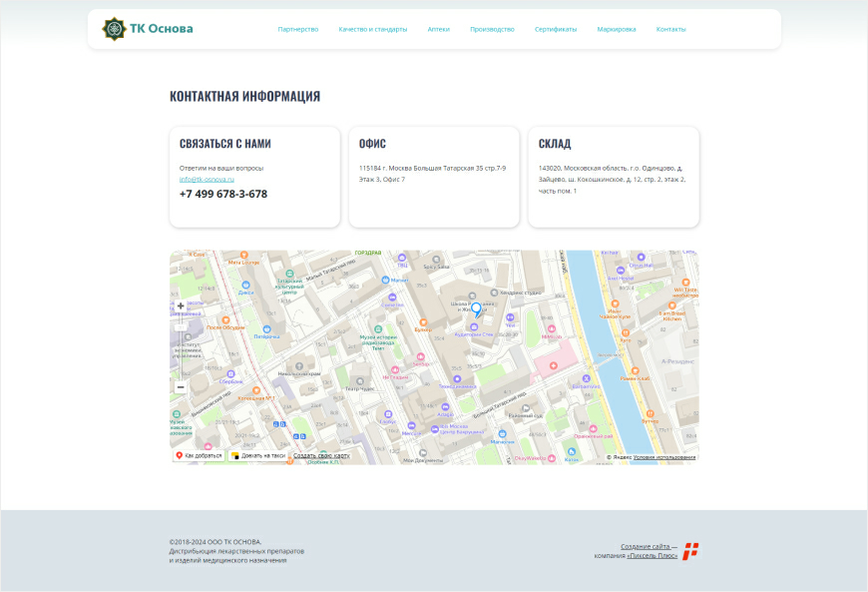The height and width of the screenshot is (592, 868).
Task: Click the ТК Основа logo
Action: coord(148,29)
